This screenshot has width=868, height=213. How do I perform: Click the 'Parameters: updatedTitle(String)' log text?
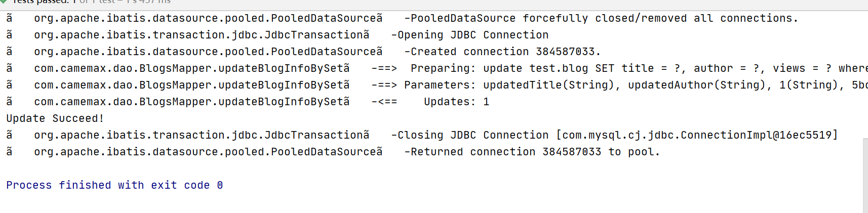point(509,85)
